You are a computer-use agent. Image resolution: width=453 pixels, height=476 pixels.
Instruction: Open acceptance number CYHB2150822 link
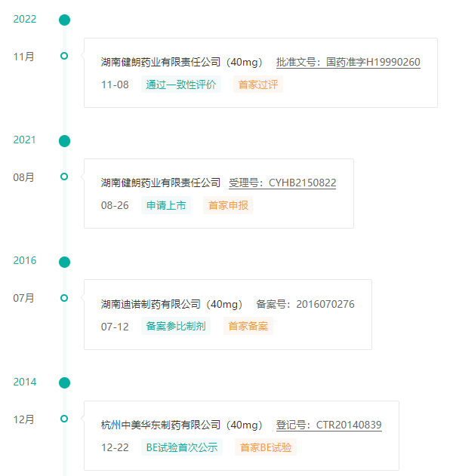pyautogui.click(x=282, y=183)
